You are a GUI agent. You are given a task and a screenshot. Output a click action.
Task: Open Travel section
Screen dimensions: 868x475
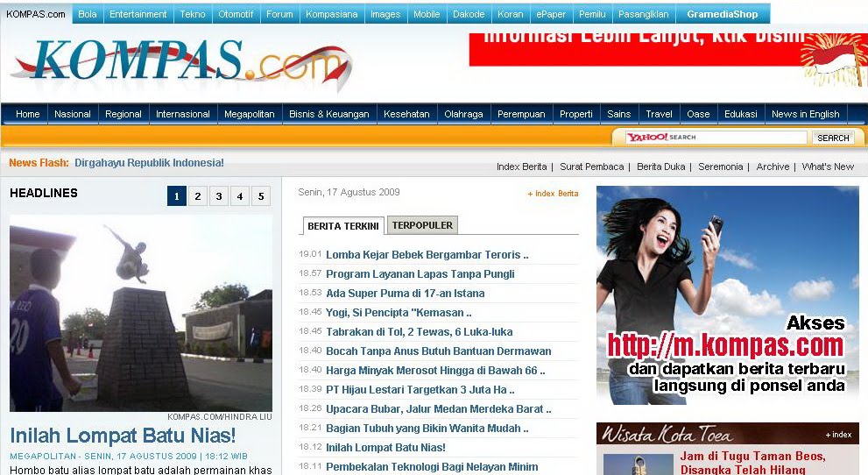pos(659,114)
